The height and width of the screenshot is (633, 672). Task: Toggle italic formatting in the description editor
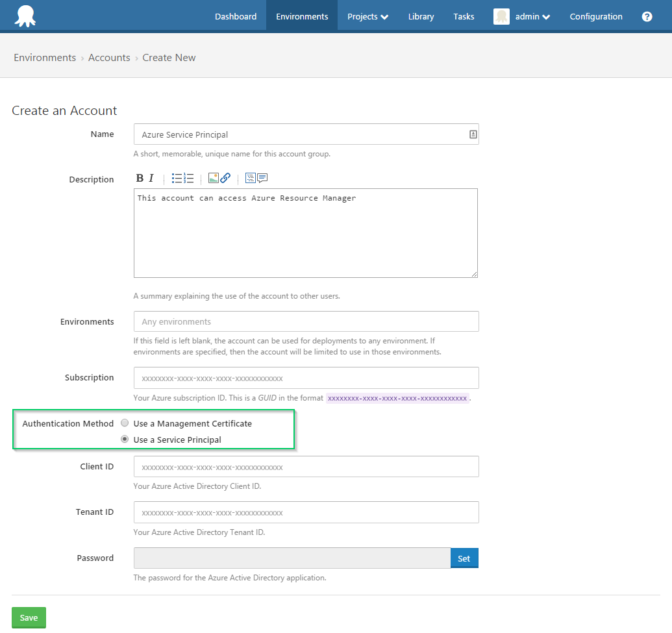(x=150, y=177)
